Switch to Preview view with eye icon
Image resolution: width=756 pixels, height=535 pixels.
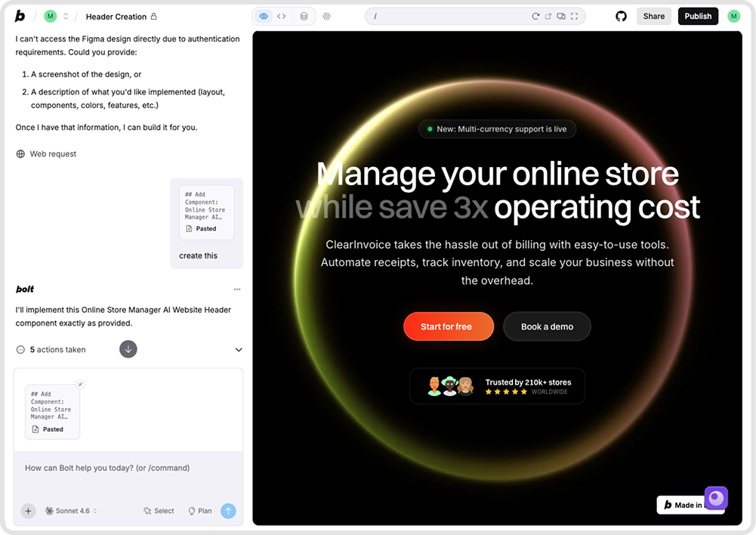(264, 16)
